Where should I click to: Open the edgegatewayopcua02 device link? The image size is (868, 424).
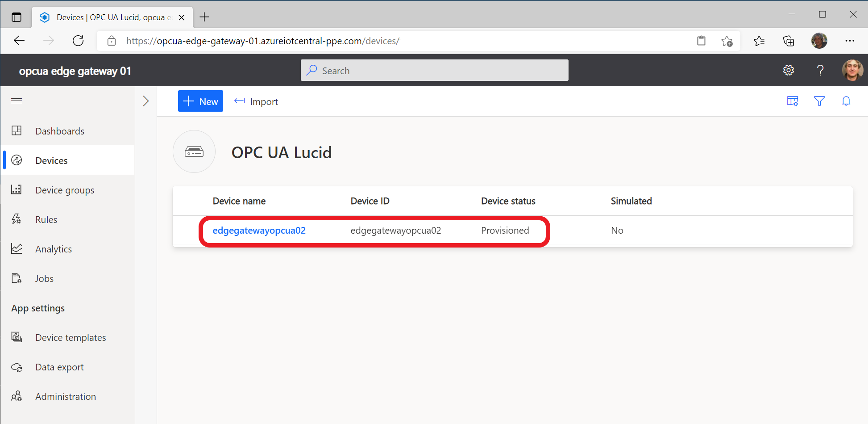tap(259, 231)
